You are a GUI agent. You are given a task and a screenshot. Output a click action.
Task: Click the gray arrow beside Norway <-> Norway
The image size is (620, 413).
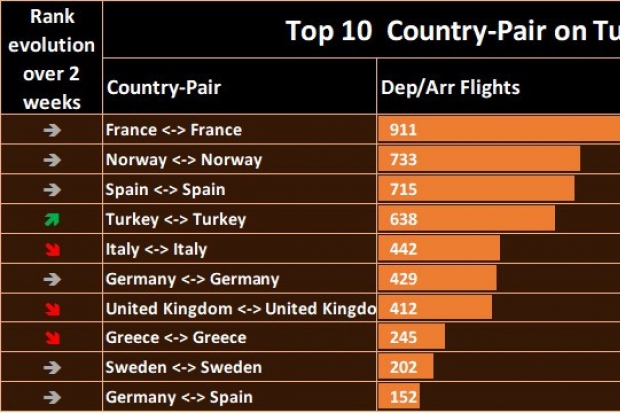point(52,160)
